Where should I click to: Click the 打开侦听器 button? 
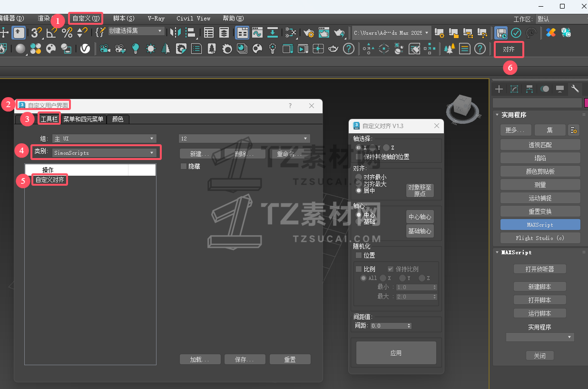pos(539,269)
